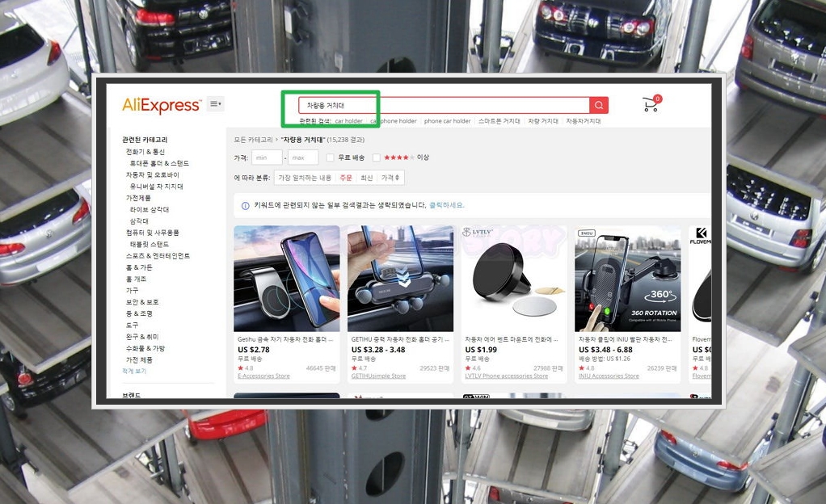Sort by 주문
826x504 pixels.
click(x=346, y=178)
